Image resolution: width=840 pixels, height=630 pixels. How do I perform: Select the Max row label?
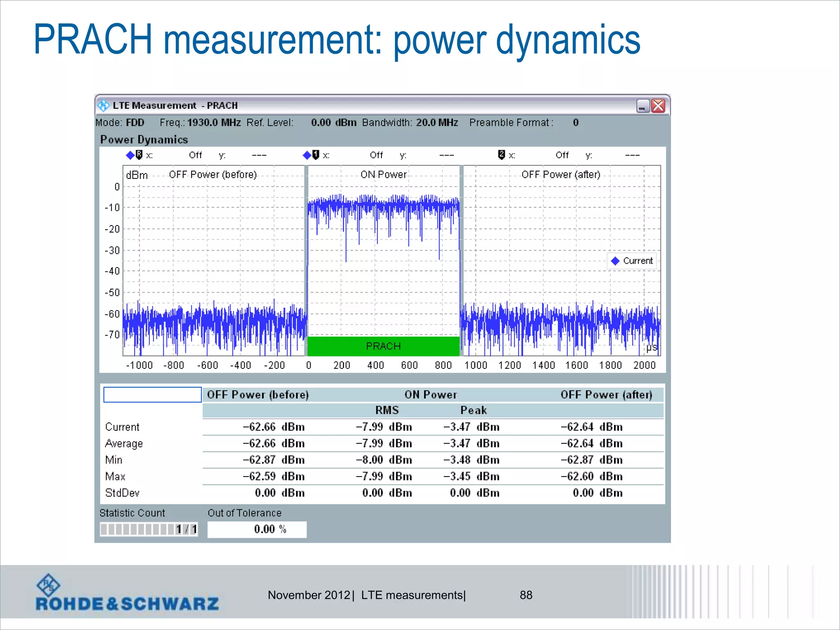[x=115, y=477]
